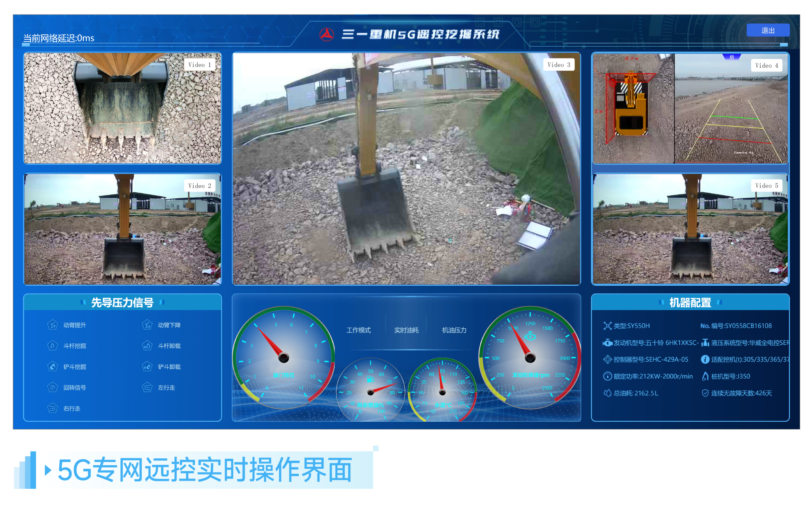Click the 铲斗卸载 bucket-unload signal icon
The width and height of the screenshot is (812, 509).
(147, 367)
